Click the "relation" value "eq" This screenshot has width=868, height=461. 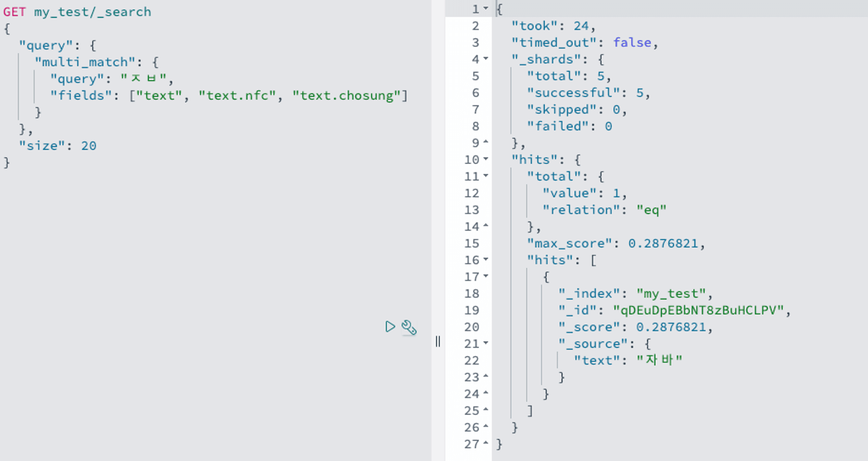(651, 210)
